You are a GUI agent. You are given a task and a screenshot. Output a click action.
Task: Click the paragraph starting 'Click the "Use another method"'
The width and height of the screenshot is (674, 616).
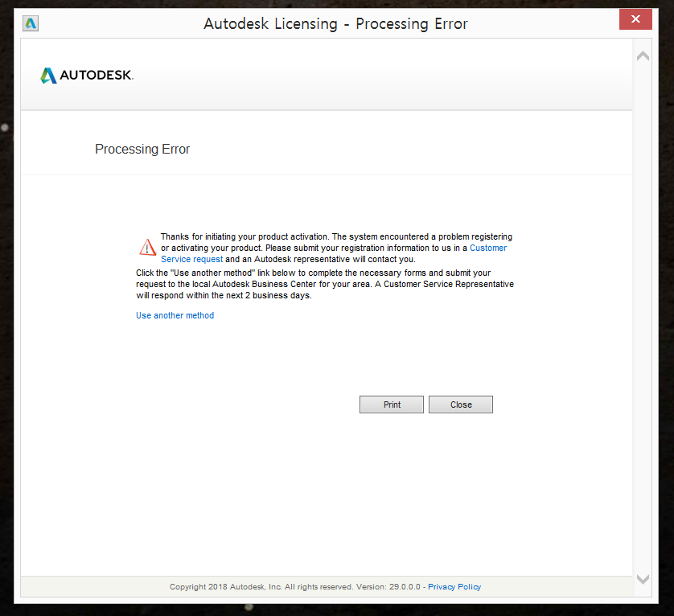(x=325, y=284)
